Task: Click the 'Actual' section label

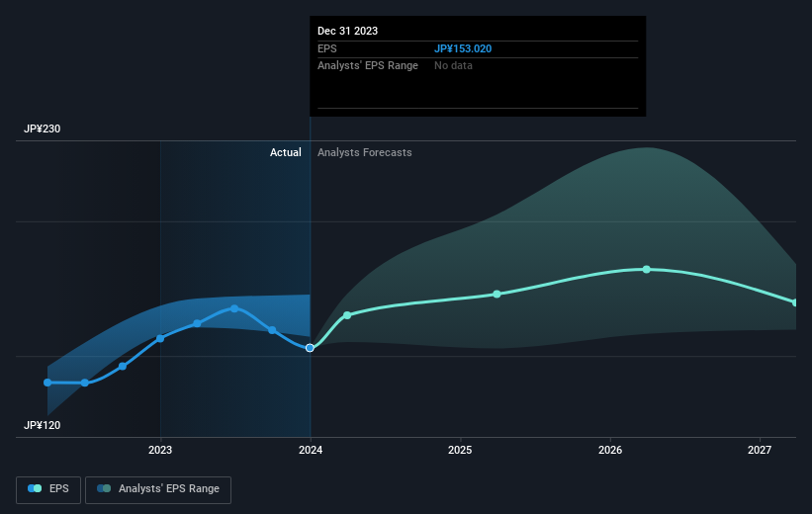Action: (286, 152)
